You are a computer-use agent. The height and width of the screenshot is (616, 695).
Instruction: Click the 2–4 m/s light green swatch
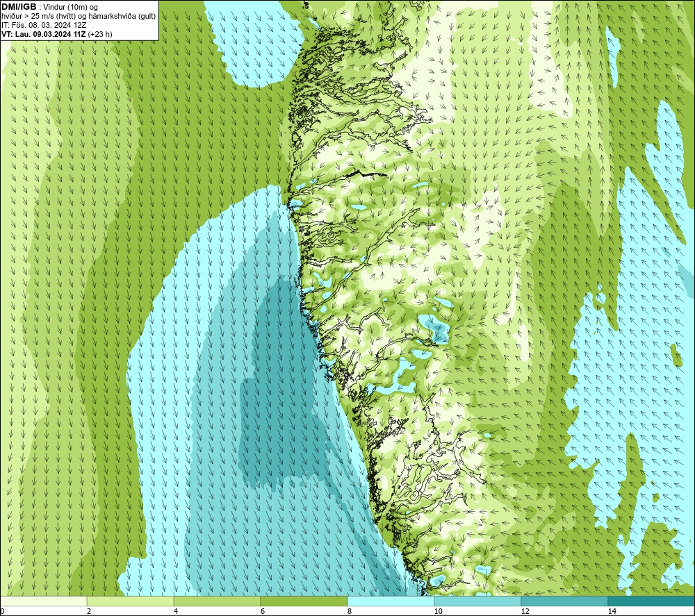(131, 601)
